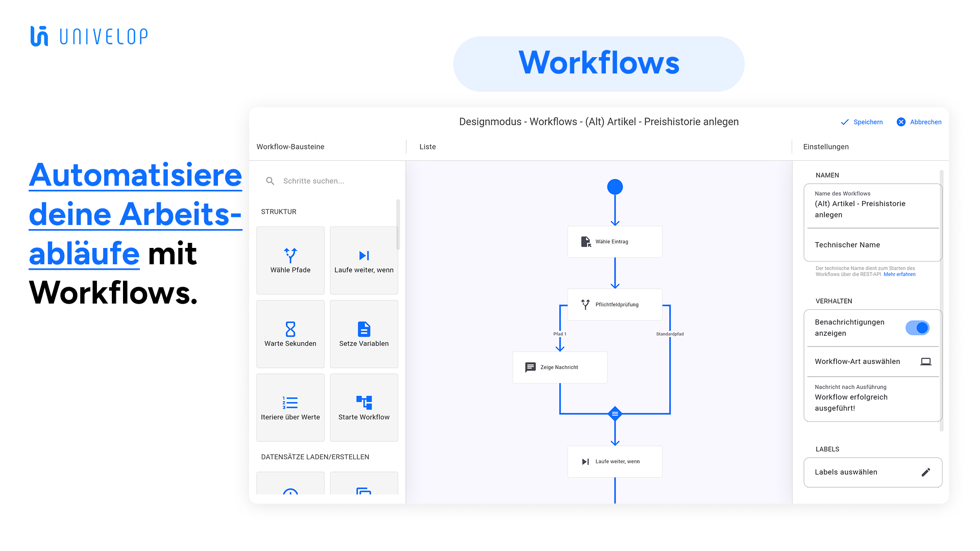
Task: Select the Pflichtfeldprüfung workflow step
Action: pos(615,305)
